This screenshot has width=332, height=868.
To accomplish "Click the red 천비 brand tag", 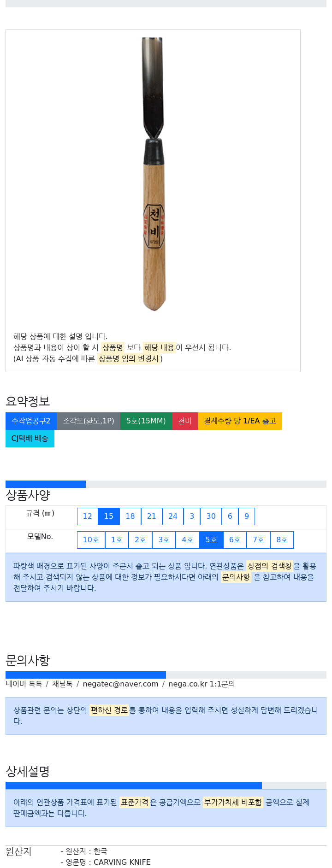I will tap(185, 421).
